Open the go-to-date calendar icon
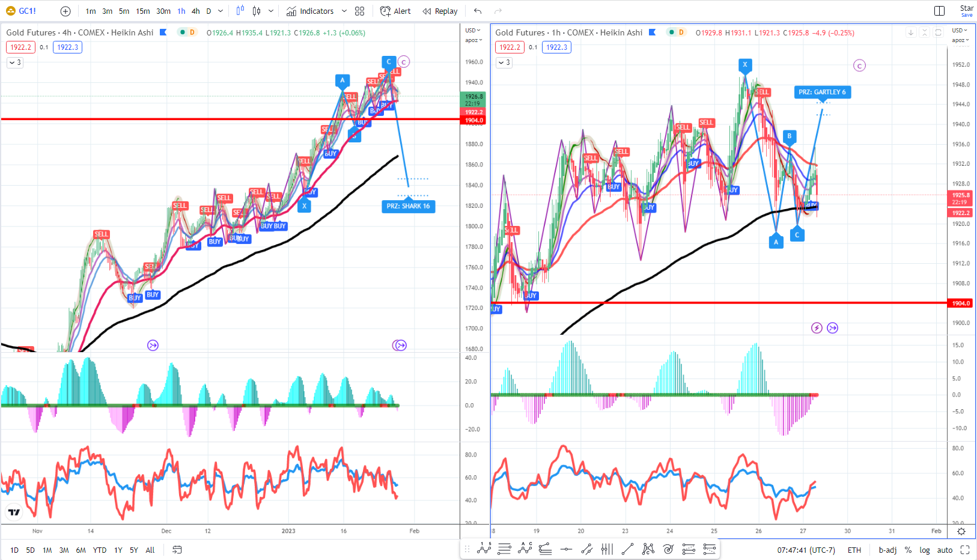This screenshot has width=977, height=560. coord(177,550)
